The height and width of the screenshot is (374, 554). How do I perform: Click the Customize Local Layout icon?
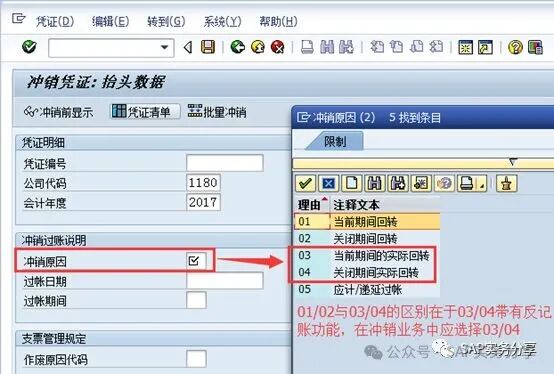pyautogui.click(x=535, y=47)
